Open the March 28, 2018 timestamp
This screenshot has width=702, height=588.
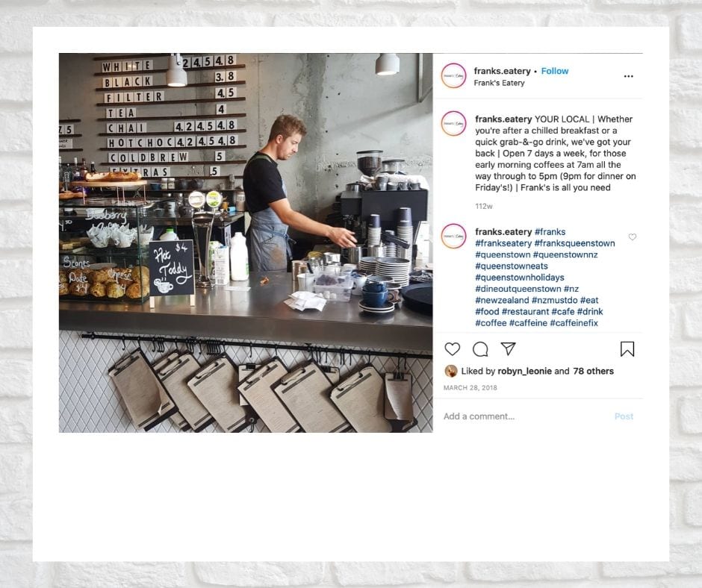pyautogui.click(x=470, y=387)
